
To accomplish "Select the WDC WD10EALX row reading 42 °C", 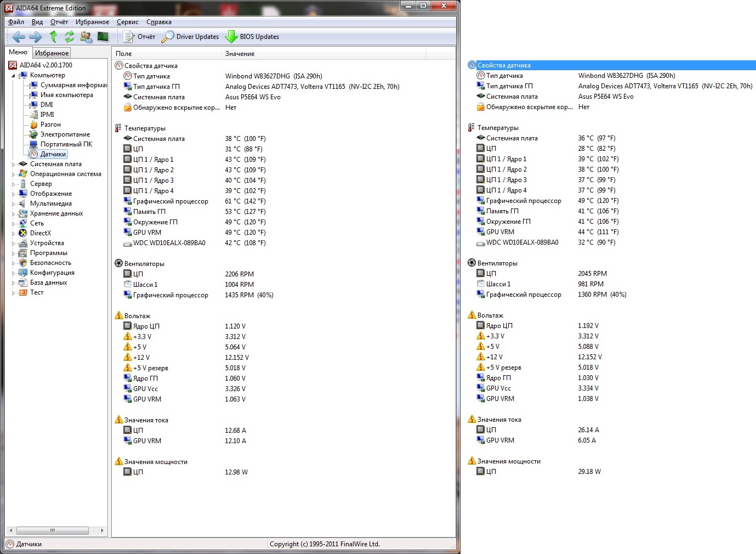I will [x=283, y=243].
